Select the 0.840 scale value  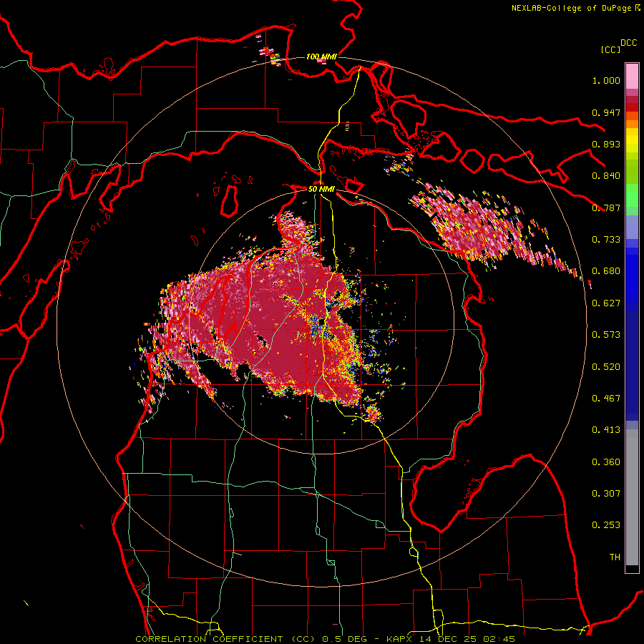pos(606,176)
